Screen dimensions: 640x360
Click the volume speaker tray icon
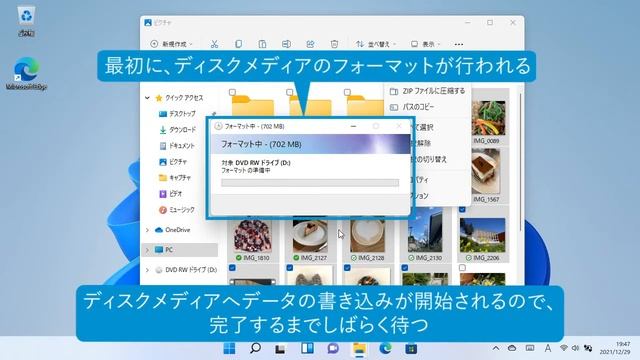point(575,348)
